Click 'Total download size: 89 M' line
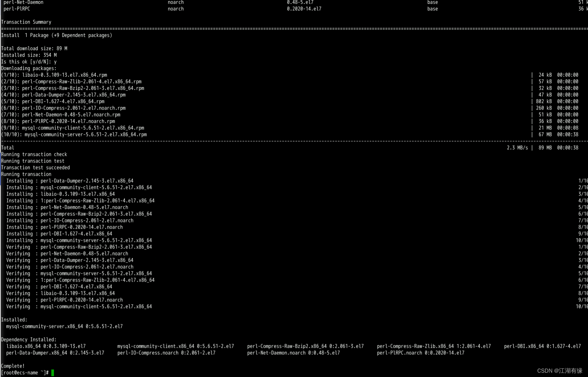Screen dimensions: 588x377 tap(34, 49)
